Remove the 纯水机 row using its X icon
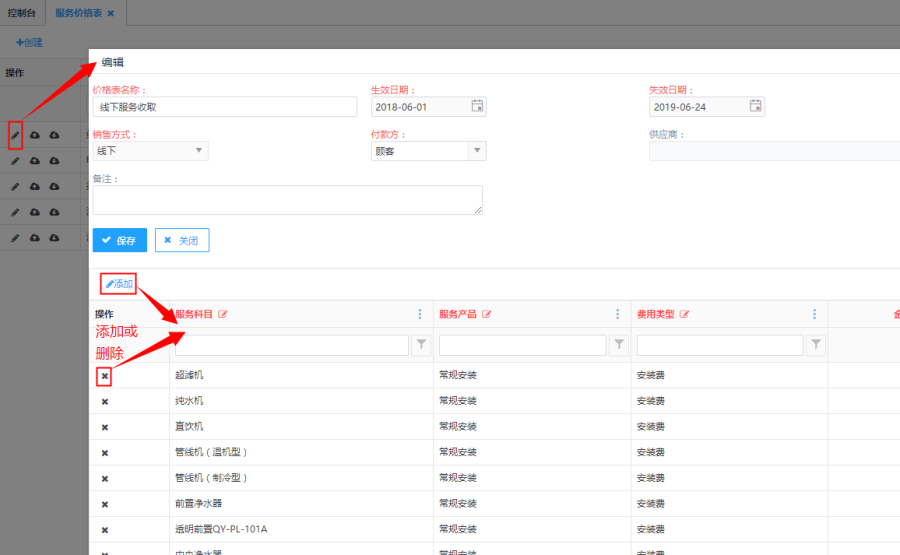Screen dimensions: 900x555 104,401
